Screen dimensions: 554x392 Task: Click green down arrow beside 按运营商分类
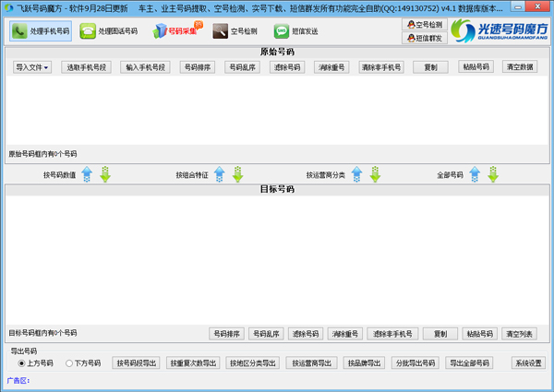[x=375, y=174]
